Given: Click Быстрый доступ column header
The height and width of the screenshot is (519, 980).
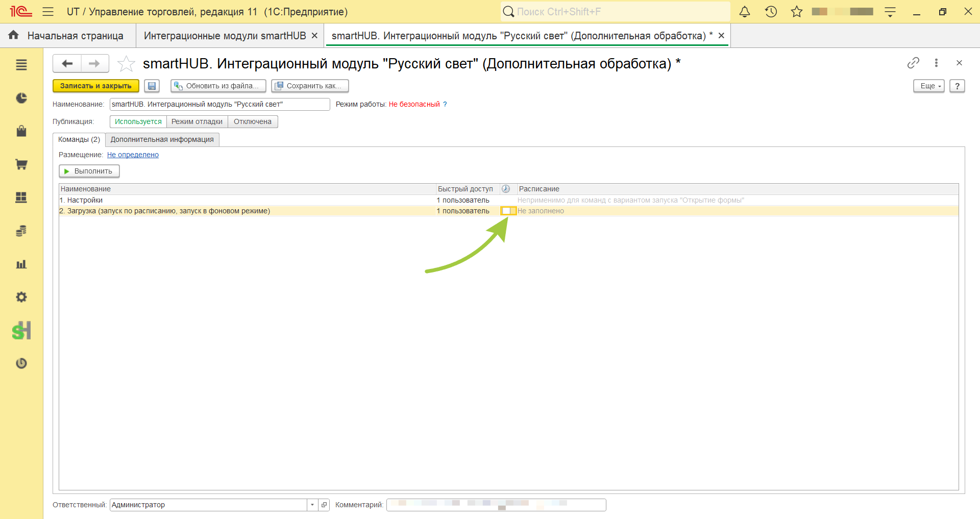Looking at the screenshot, I should coord(468,189).
